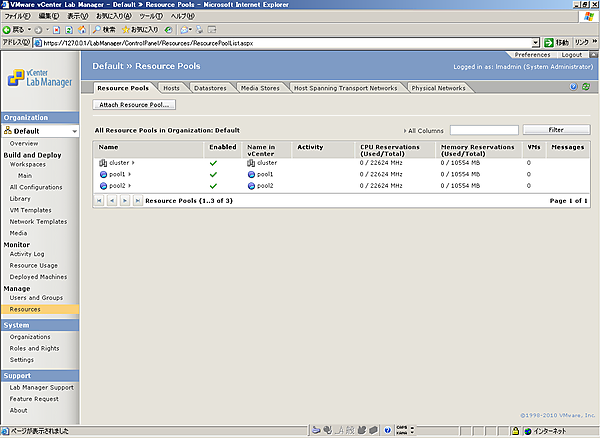The width and height of the screenshot is (600, 438).
Task: Click the Enabled checkmark for pool2
Action: coord(213,186)
